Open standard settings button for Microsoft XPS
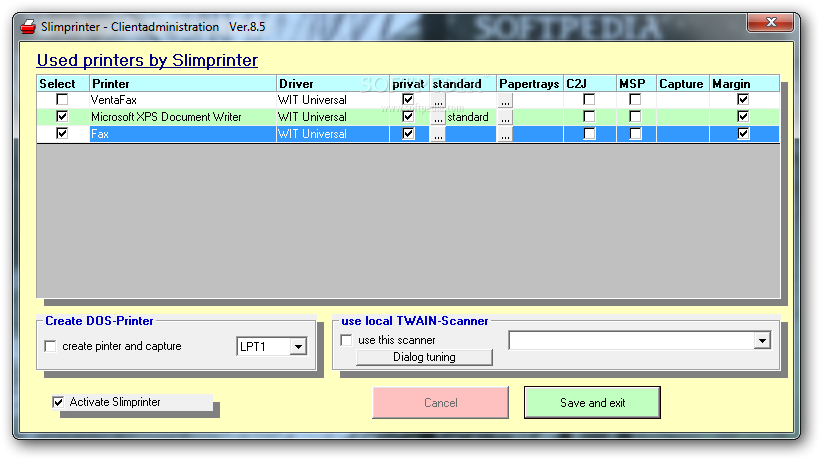 [x=438, y=117]
